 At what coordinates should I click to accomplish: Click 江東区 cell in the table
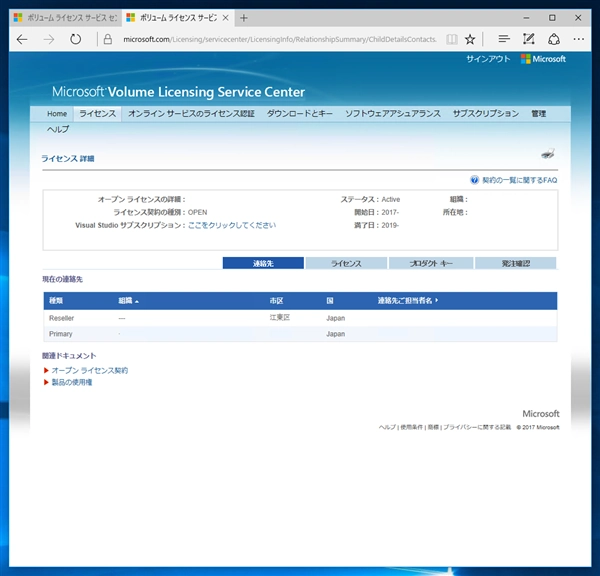280,318
